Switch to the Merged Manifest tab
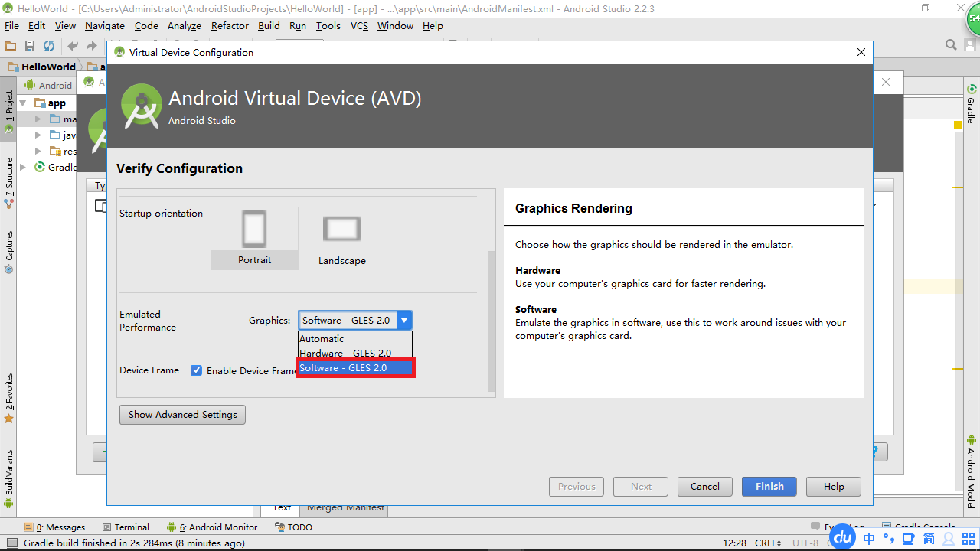 pos(345,508)
